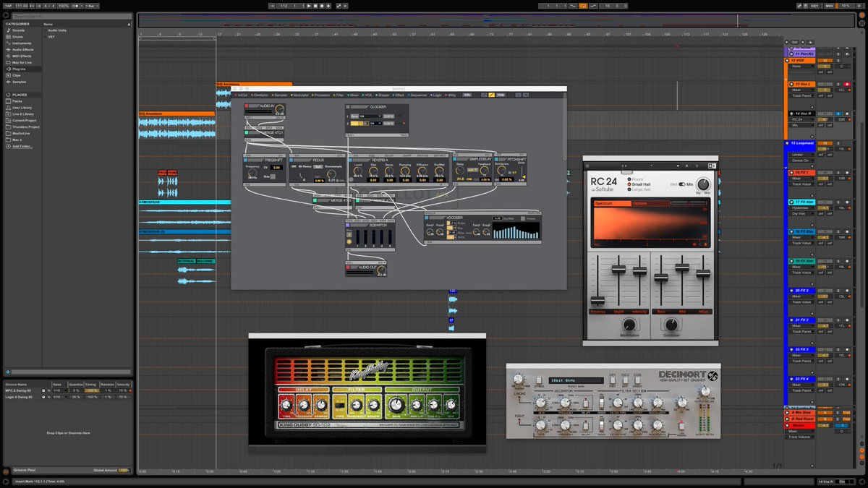Select the Sequencer module tab in editor
Viewport: 868px width, 488px height.
pyautogui.click(x=417, y=95)
